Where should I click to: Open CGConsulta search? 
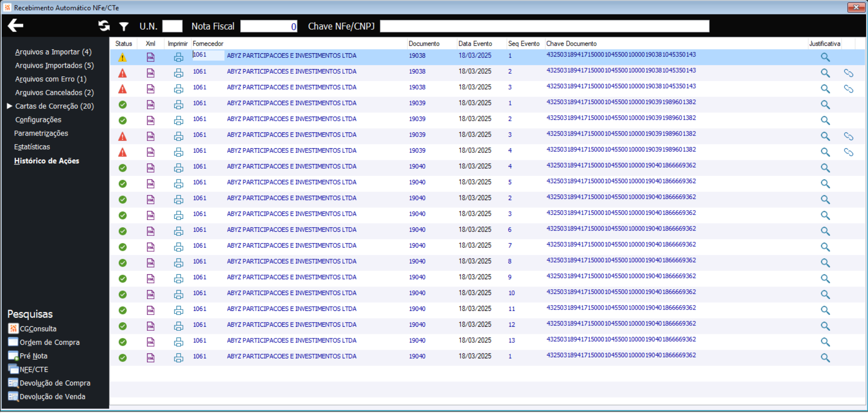[x=33, y=329]
